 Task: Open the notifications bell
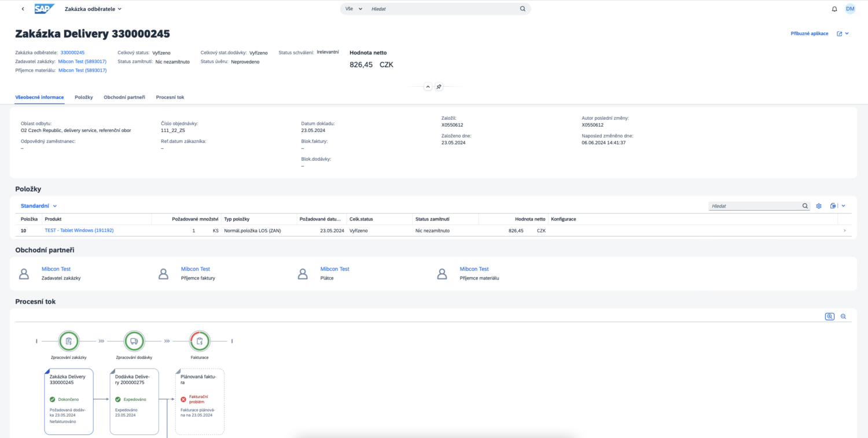point(834,9)
